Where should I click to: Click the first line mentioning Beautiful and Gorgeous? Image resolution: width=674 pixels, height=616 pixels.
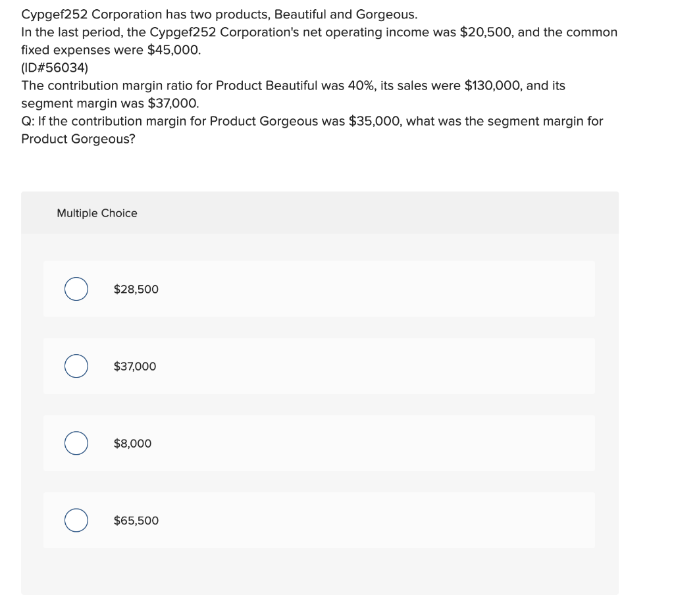click(219, 14)
